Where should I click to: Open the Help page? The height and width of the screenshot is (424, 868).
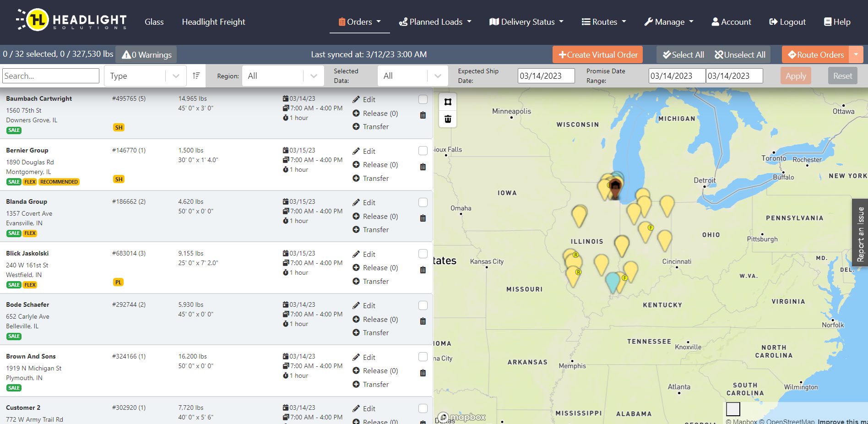pyautogui.click(x=837, y=22)
